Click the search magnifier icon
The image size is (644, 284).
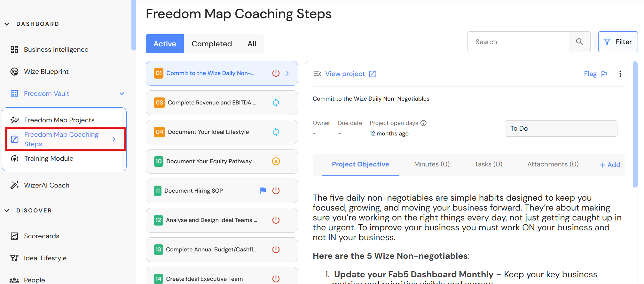pos(579,42)
